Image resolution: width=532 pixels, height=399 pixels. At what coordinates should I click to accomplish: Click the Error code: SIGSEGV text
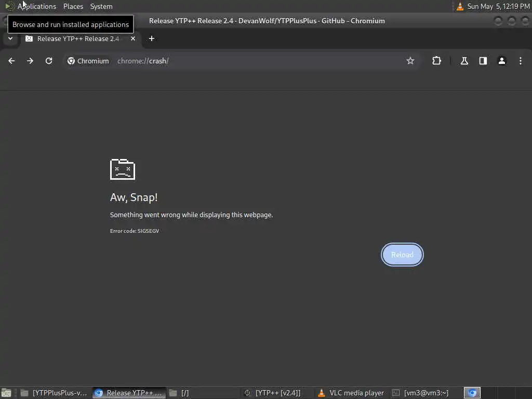(x=135, y=231)
